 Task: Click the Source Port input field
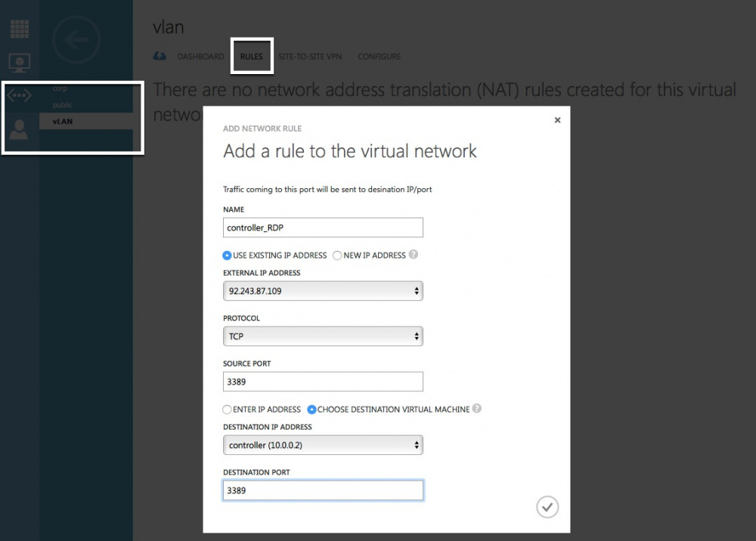click(323, 382)
